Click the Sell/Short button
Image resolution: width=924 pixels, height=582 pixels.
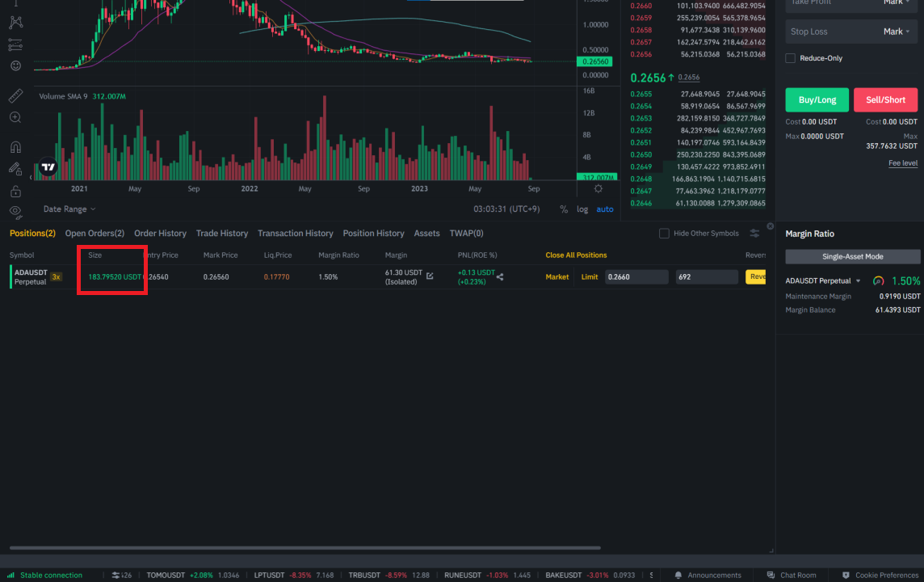pos(885,99)
